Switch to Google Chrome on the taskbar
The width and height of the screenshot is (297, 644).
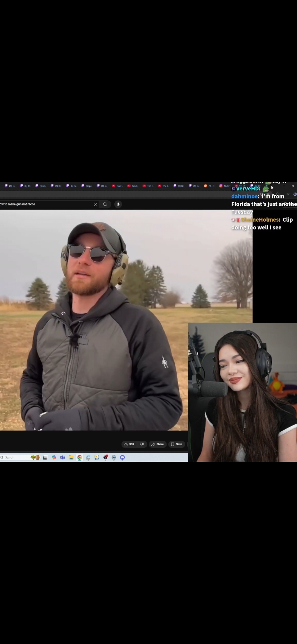79,457
